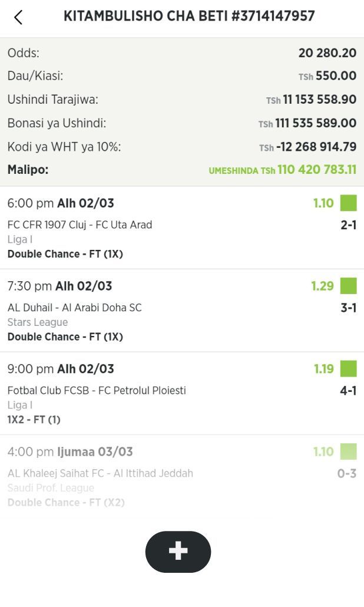Open FC CFR 1907 Cluj - FC Uta Arad match
The image size is (364, 607).
pos(80,225)
